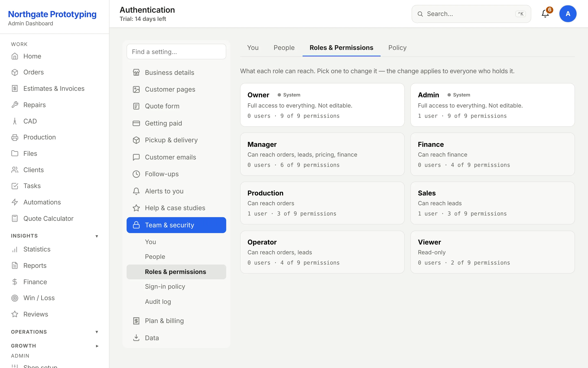Open Sign-in policy in settings list
588x368 pixels.
click(176, 286)
